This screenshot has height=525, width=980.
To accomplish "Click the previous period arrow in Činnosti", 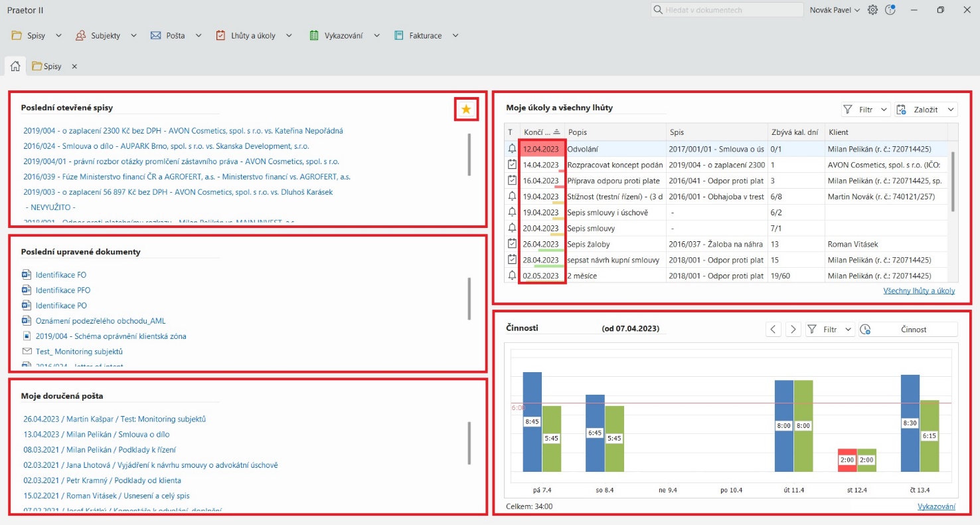I will coord(774,329).
